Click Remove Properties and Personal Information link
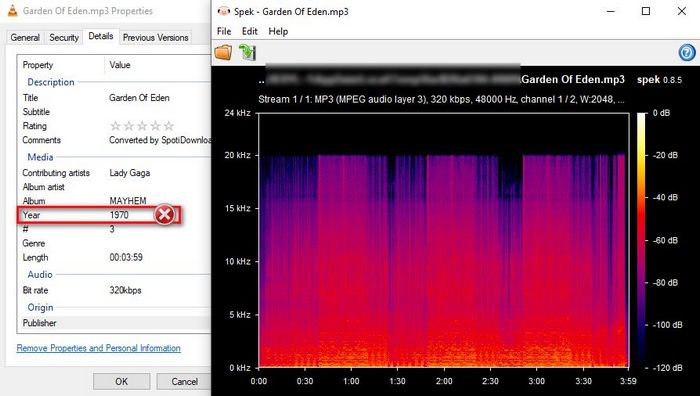 (99, 348)
